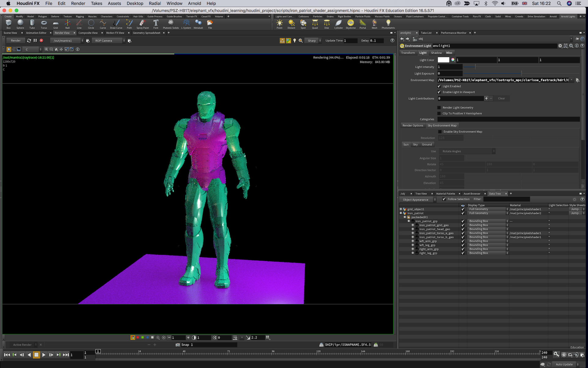588x368 pixels.
Task: Click the Play forward button
Action: (x=43, y=355)
